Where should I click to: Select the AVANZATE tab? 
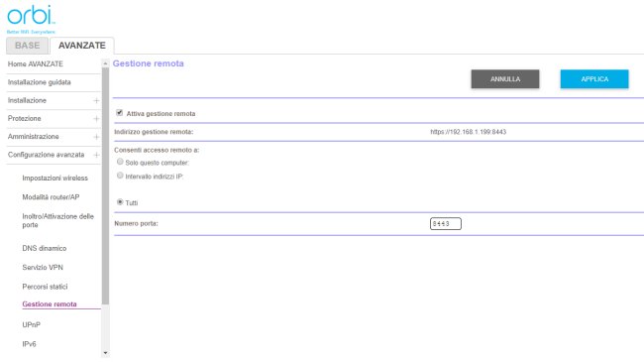[81, 46]
